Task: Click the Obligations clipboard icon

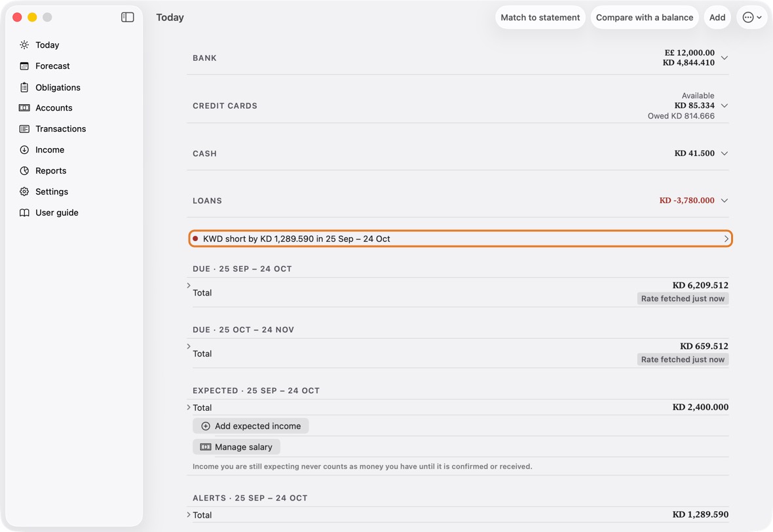Action: (x=24, y=87)
